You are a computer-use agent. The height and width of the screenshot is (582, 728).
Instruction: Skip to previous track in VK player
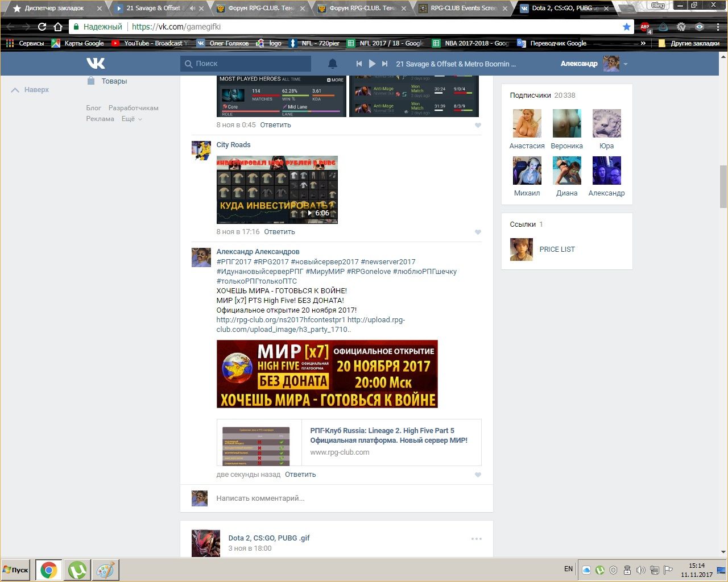[359, 64]
